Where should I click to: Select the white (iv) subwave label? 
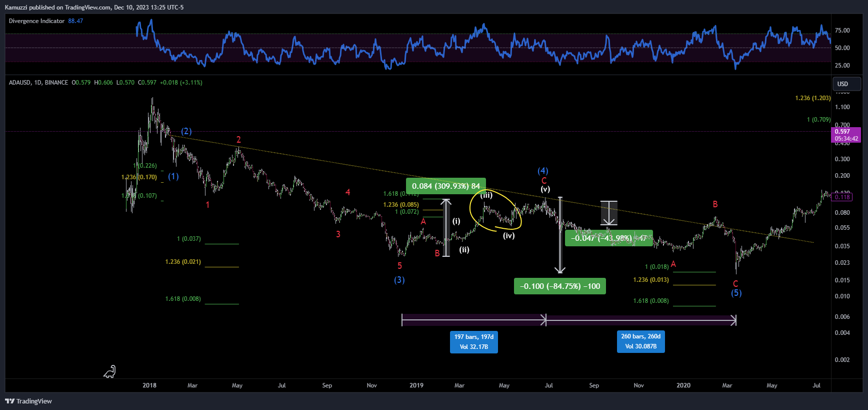[509, 236]
